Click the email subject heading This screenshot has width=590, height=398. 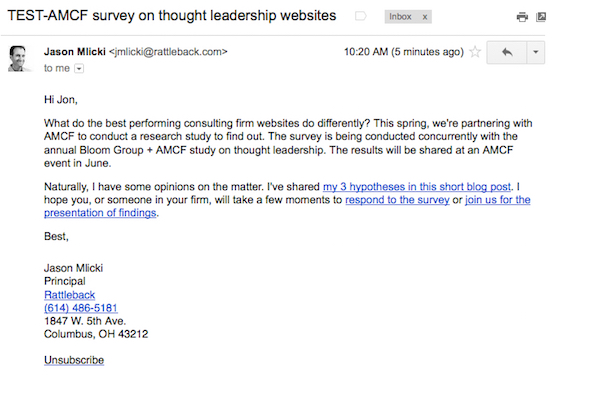tap(172, 16)
